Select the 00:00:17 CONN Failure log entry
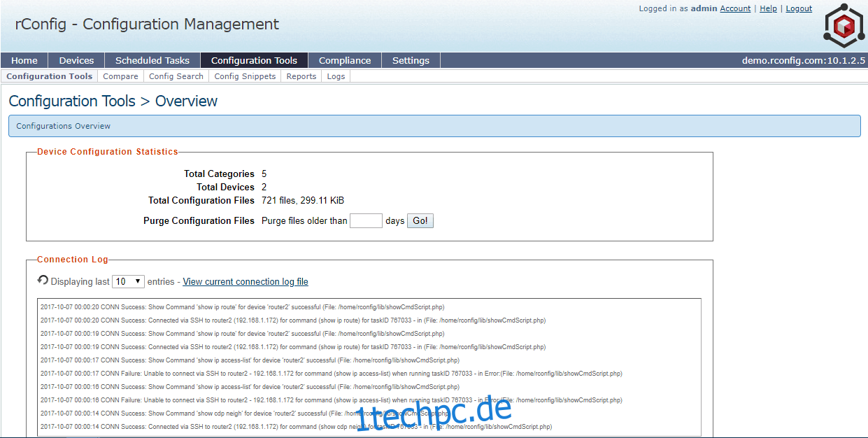868x438 pixels. coord(332,374)
